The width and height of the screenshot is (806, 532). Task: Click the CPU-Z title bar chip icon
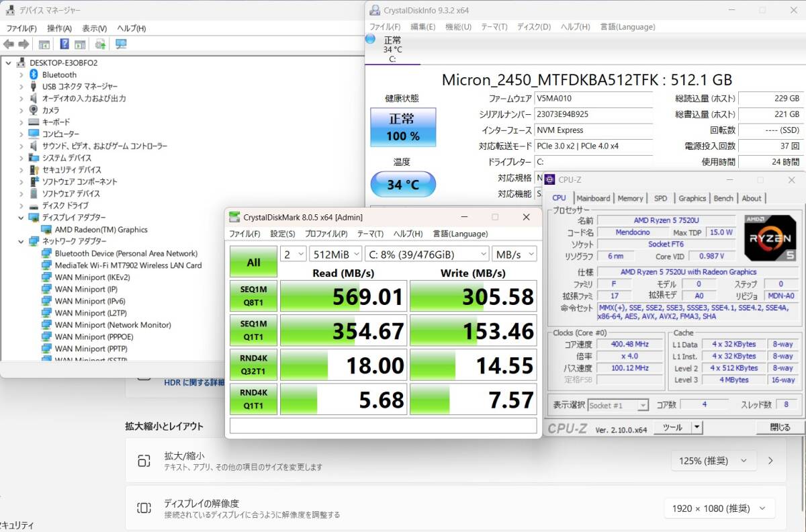tap(549, 179)
